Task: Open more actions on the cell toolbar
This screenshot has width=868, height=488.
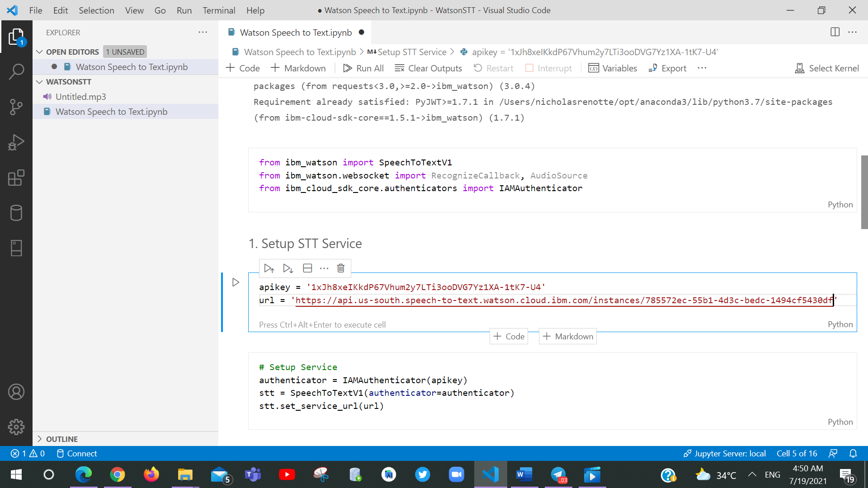Action: (x=324, y=268)
